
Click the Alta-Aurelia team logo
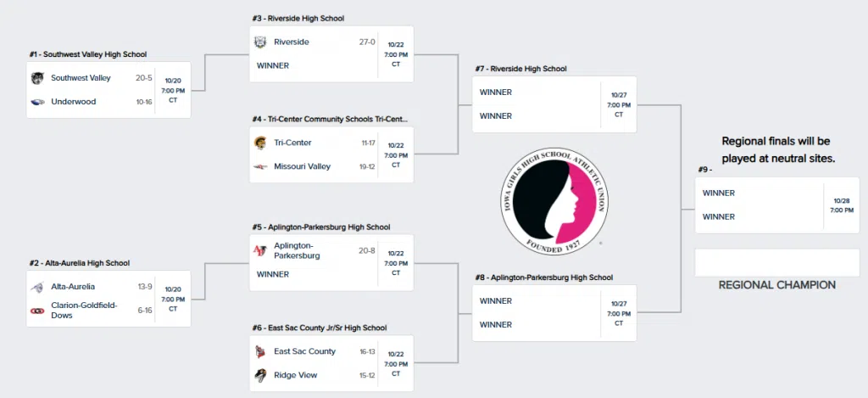click(x=37, y=287)
